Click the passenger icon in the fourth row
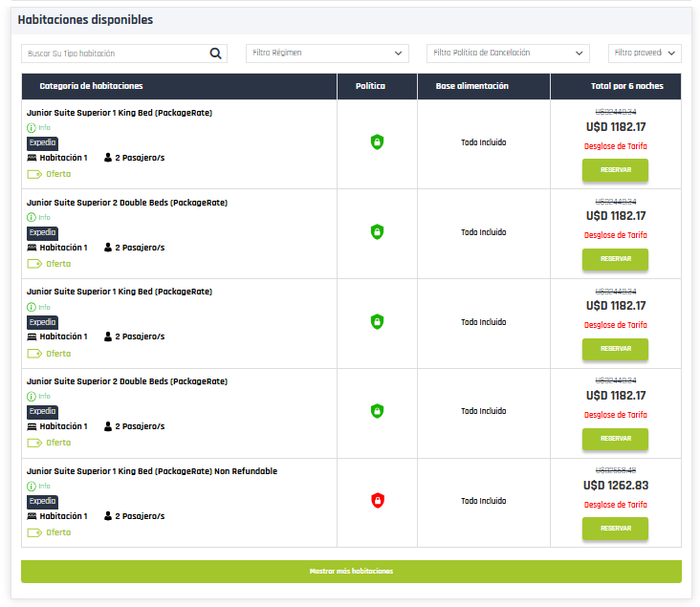700x607 pixels. [x=108, y=426]
